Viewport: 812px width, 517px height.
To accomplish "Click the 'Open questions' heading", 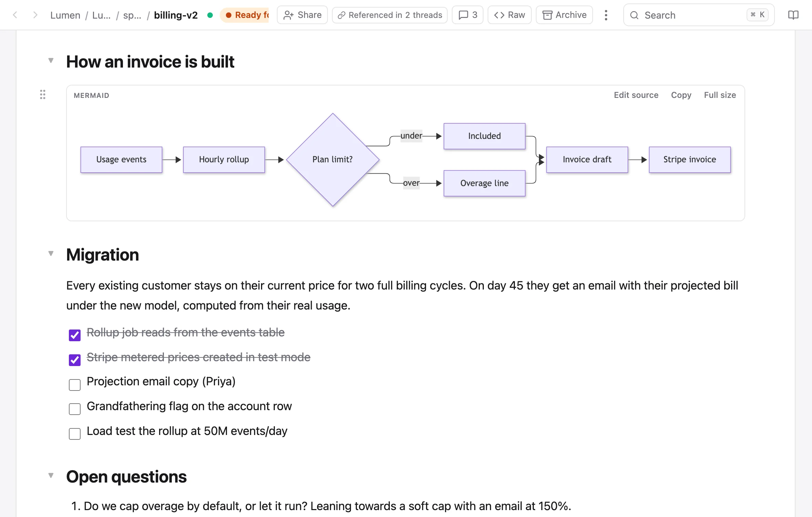I will pyautogui.click(x=126, y=477).
